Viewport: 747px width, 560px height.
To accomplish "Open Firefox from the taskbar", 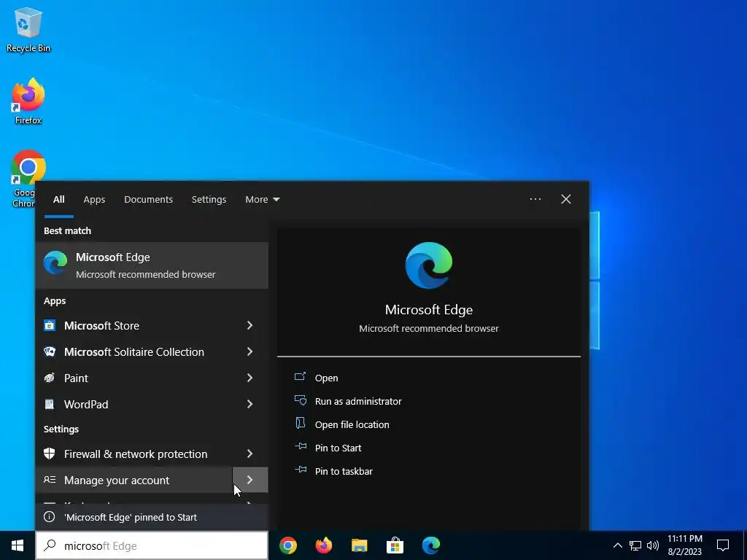I will (x=324, y=545).
